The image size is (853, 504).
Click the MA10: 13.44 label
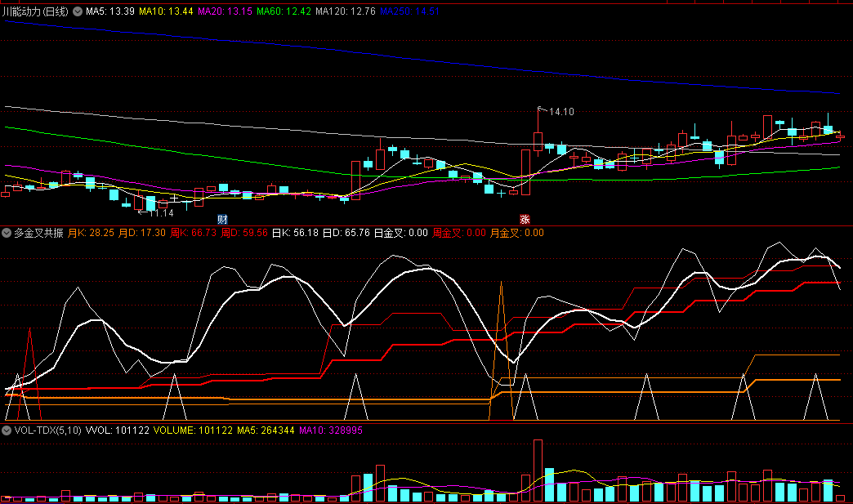pyautogui.click(x=166, y=11)
